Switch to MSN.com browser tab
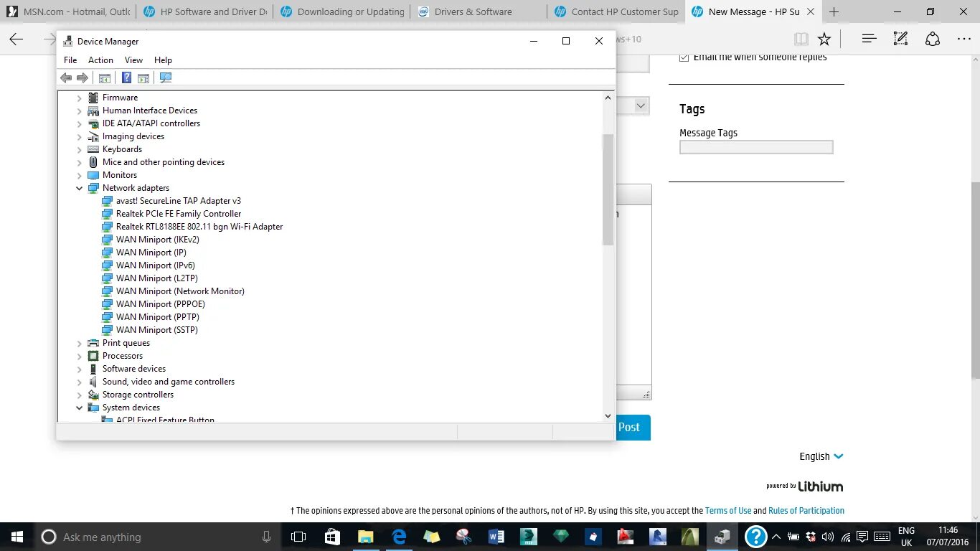 point(68,11)
